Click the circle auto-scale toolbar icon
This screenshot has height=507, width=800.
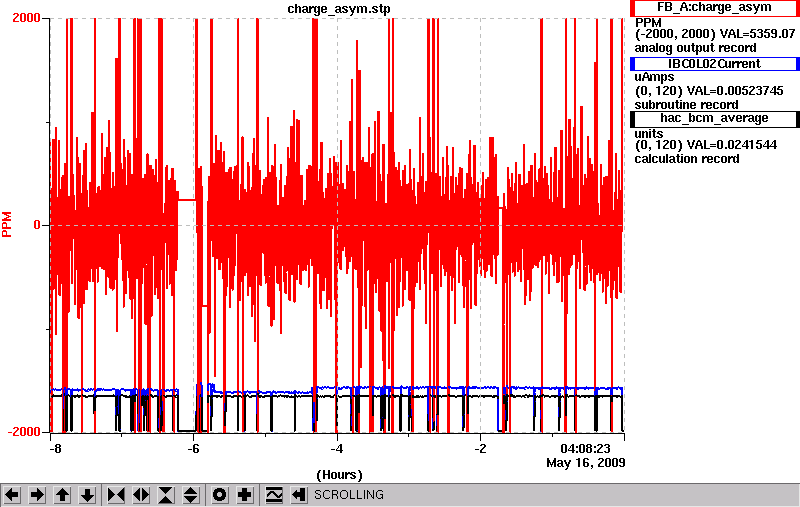220,494
